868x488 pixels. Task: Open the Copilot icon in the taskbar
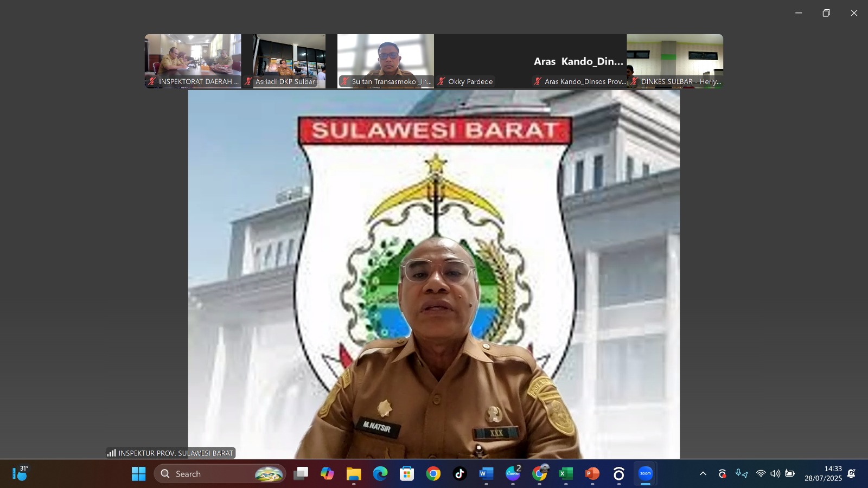pos(327,474)
